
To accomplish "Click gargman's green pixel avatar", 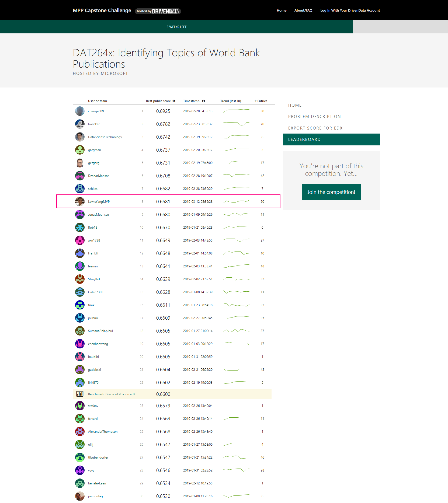I will pyautogui.click(x=80, y=150).
